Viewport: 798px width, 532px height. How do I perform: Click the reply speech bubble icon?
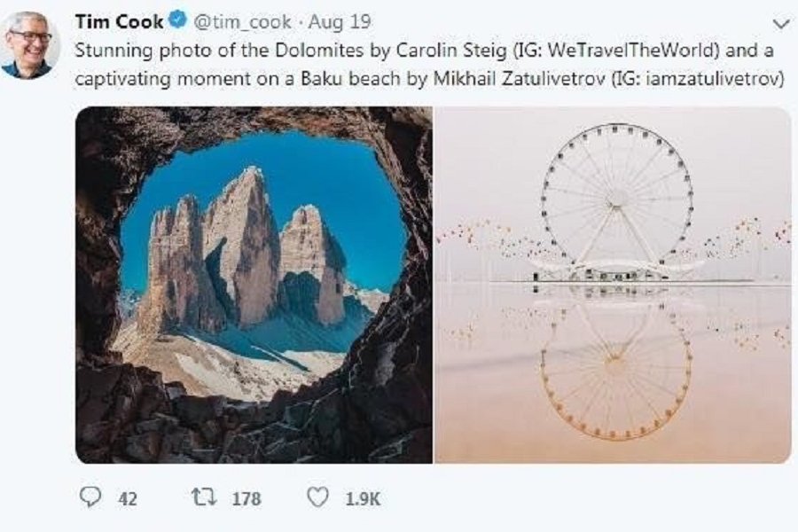click(x=90, y=497)
